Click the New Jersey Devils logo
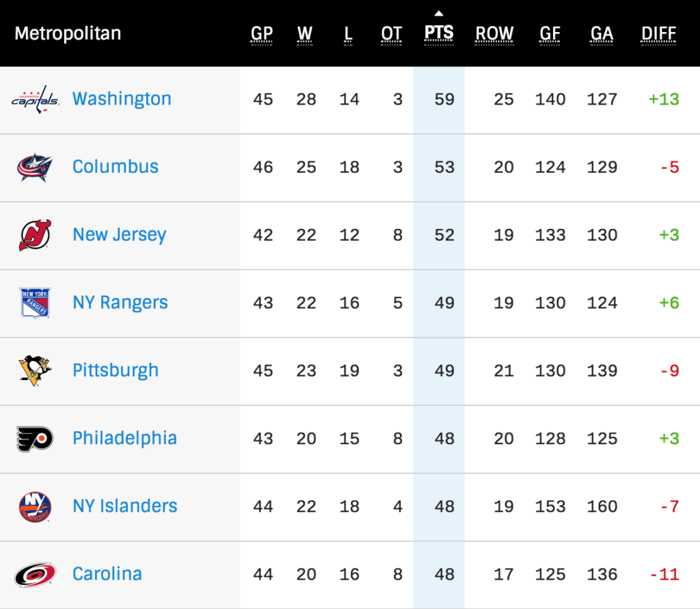This screenshot has height=609, width=700. [x=35, y=235]
